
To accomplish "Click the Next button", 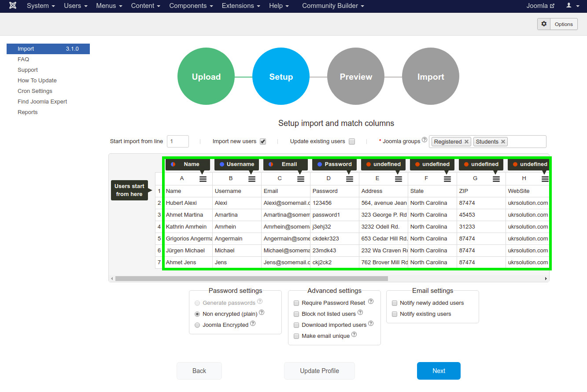I will click(439, 371).
